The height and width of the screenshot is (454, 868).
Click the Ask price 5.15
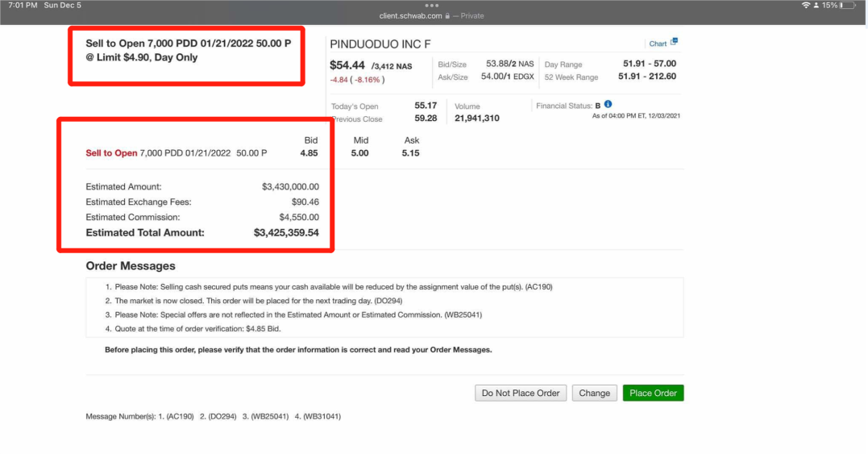pyautogui.click(x=410, y=153)
